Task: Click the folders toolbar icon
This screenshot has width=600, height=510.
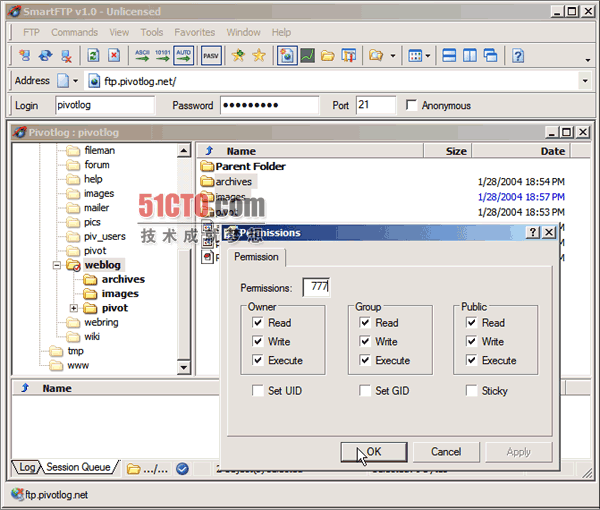Action: [376, 56]
